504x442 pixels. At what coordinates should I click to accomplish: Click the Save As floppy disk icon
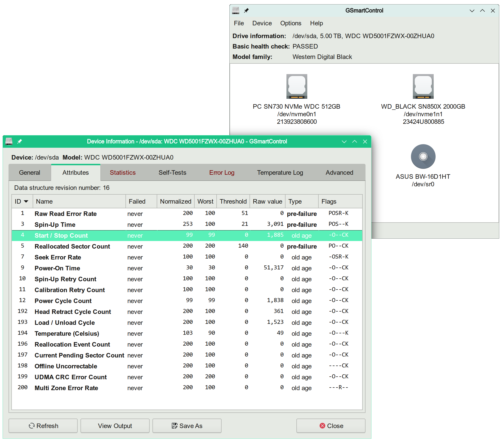pos(174,425)
